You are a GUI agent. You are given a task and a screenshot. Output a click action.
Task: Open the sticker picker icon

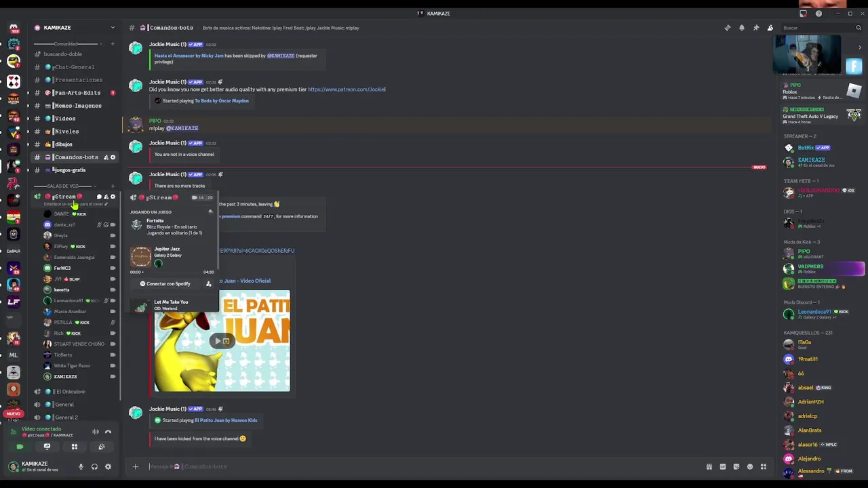736,466
